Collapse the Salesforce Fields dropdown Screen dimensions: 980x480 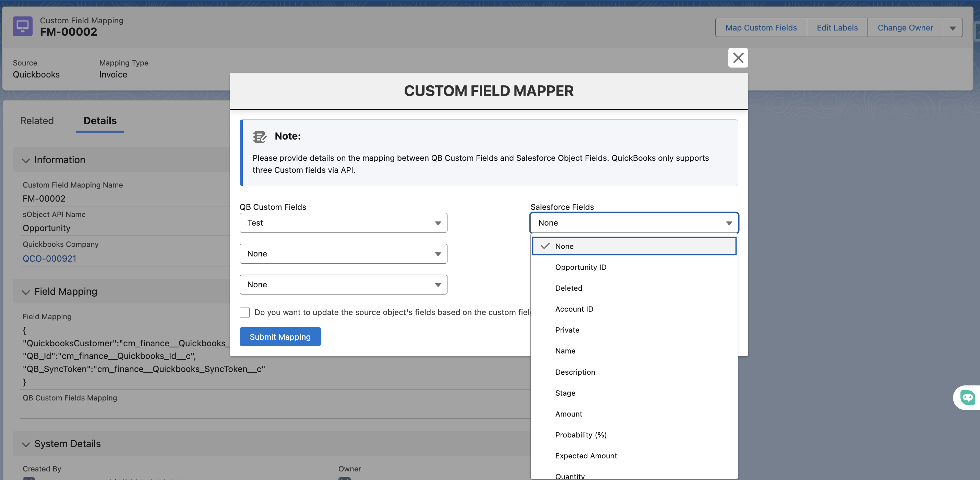[x=634, y=223]
